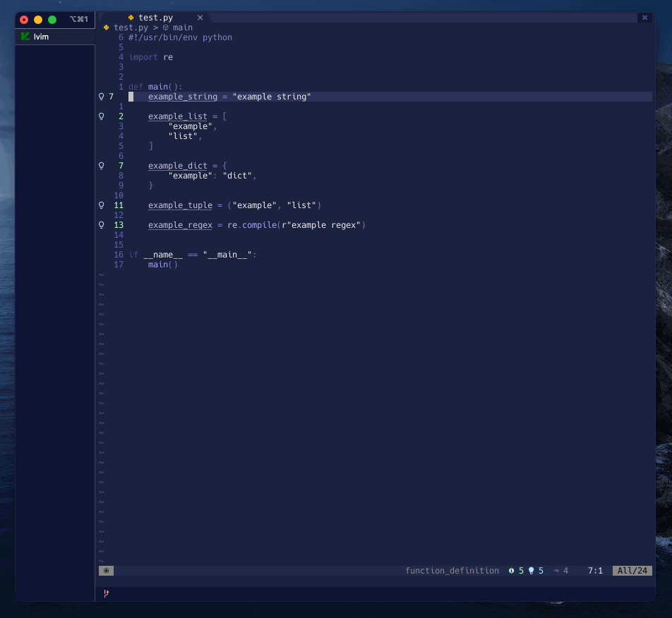The height and width of the screenshot is (618, 672).
Task: Click the main() call on last line
Action: tap(163, 265)
